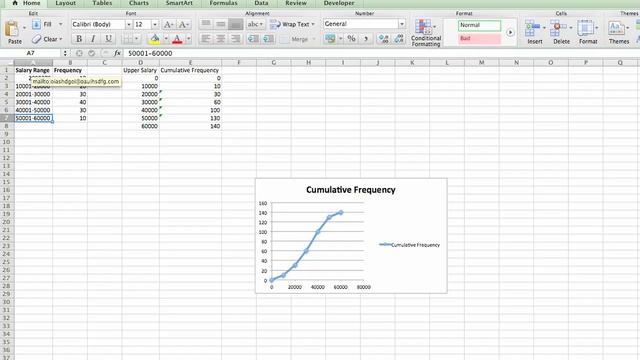640x360 pixels.
Task: Click the Clear eraser icon
Action: click(x=36, y=39)
